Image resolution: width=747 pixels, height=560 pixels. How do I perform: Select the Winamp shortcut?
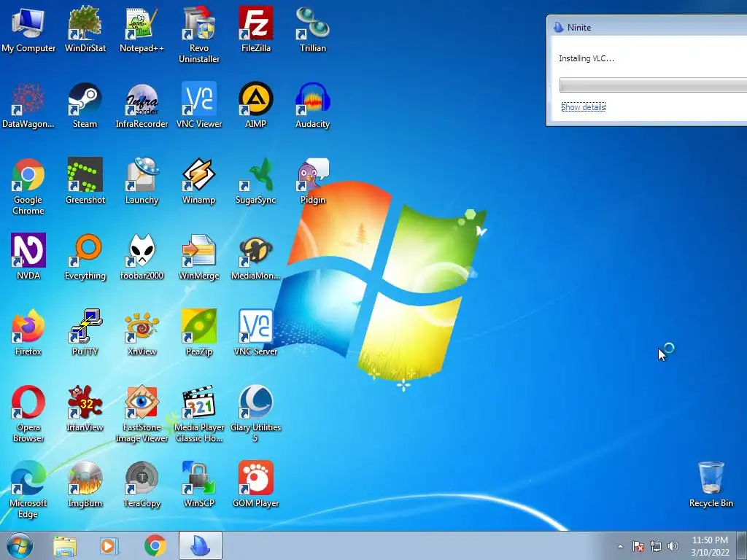pos(199,181)
